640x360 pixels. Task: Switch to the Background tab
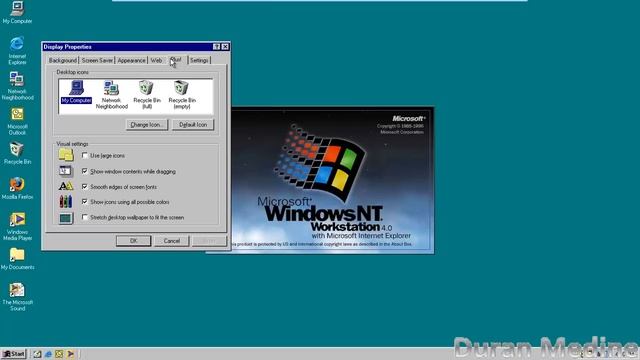pos(62,60)
